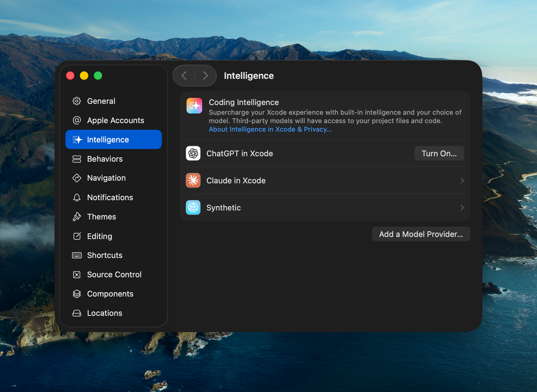537x392 pixels.
Task: Click the Synthetic globe icon
Action: (x=193, y=207)
